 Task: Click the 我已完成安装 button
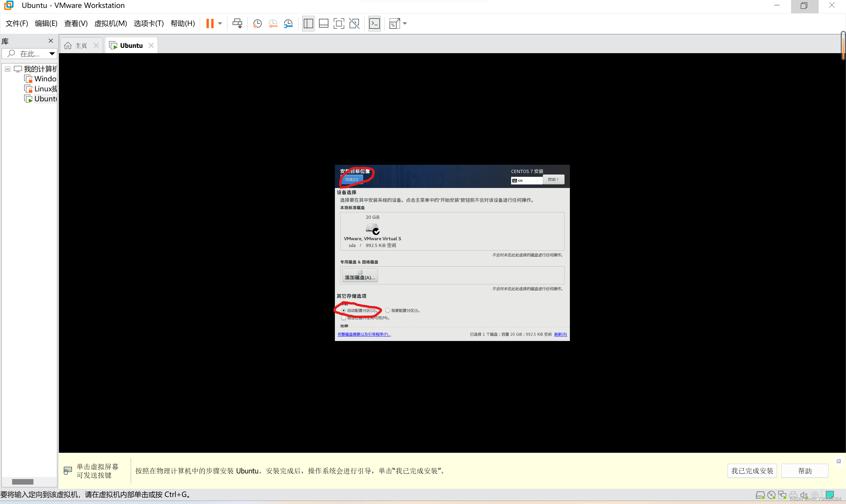click(752, 471)
